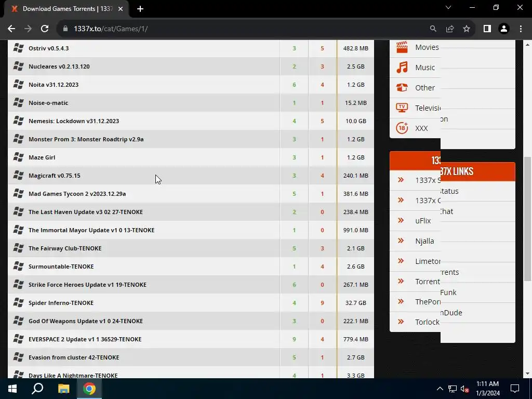Click double-arrow icon beside Njalla
Image resolution: width=532 pixels, height=399 pixels.
pos(401,241)
